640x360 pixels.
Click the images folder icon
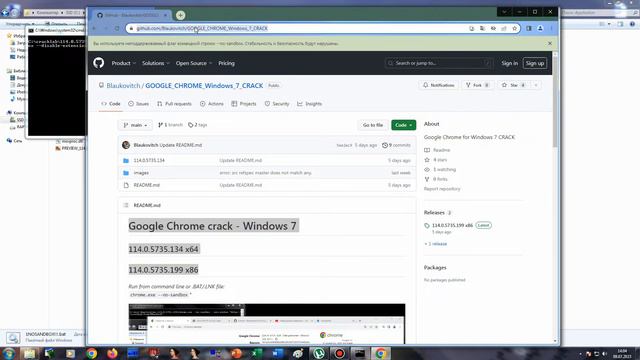click(126, 173)
